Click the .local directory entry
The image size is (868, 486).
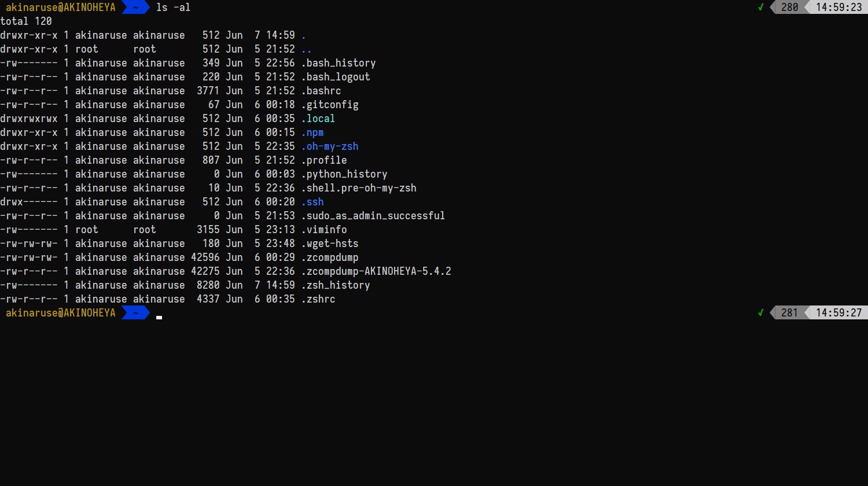318,119
